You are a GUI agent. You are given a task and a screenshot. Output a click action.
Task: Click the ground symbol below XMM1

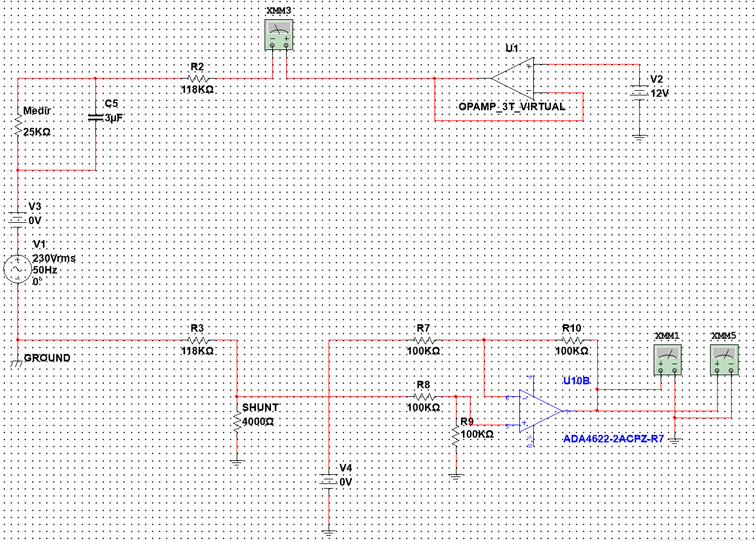tap(675, 440)
